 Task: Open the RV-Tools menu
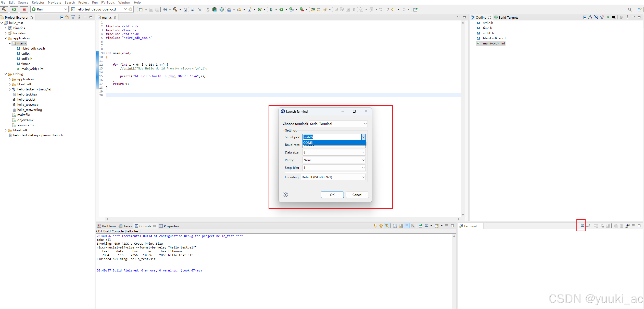pyautogui.click(x=108, y=2)
